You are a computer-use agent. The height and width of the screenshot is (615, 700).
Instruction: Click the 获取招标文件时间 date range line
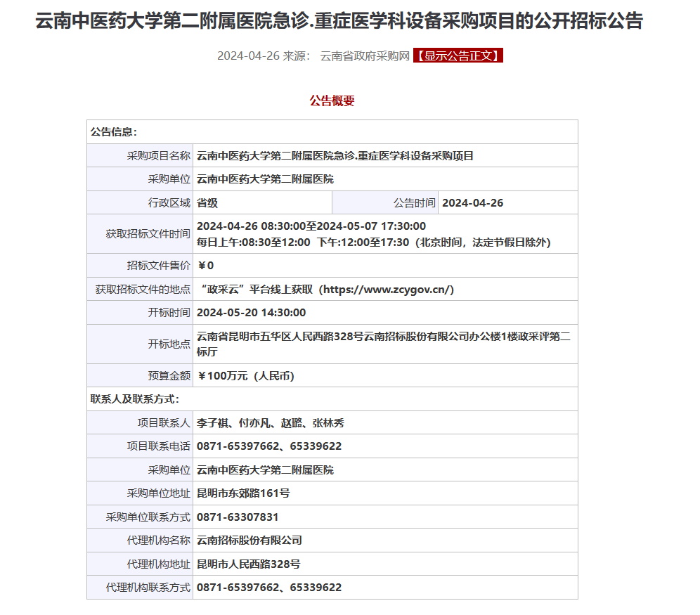click(311, 226)
